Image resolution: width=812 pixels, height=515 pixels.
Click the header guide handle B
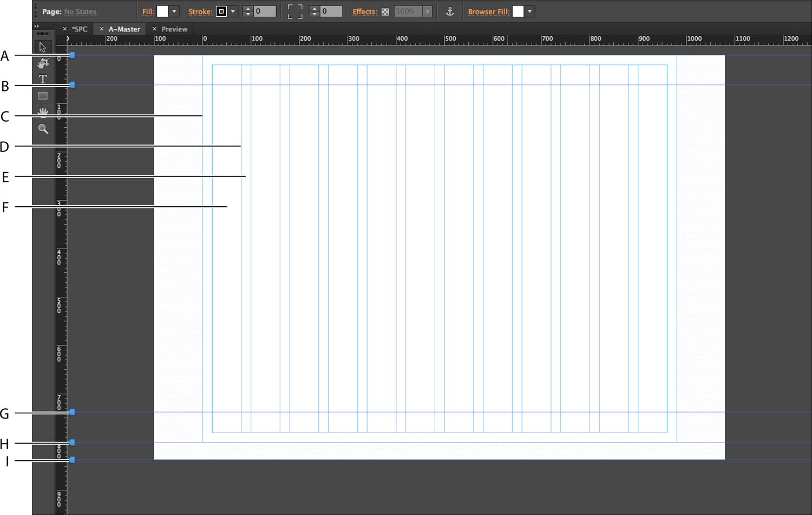[x=72, y=85]
